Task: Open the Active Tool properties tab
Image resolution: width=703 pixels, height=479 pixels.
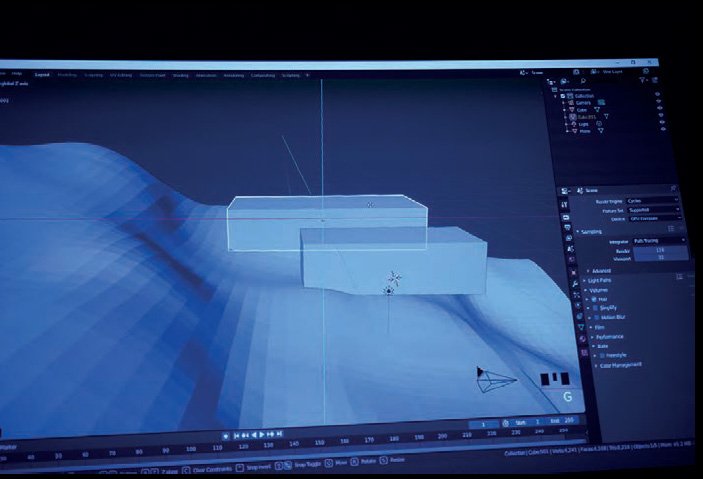Action: (564, 205)
